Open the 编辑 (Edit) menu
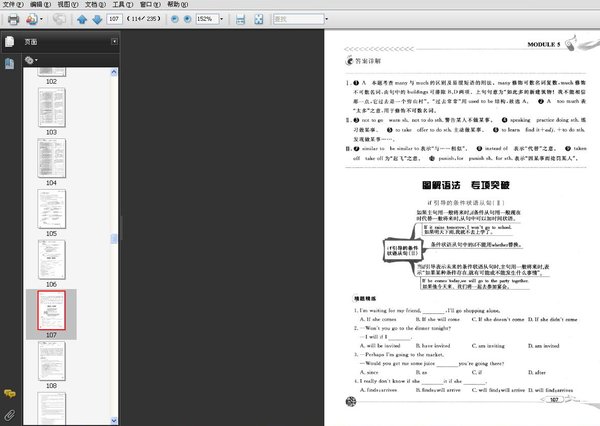 click(40, 5)
